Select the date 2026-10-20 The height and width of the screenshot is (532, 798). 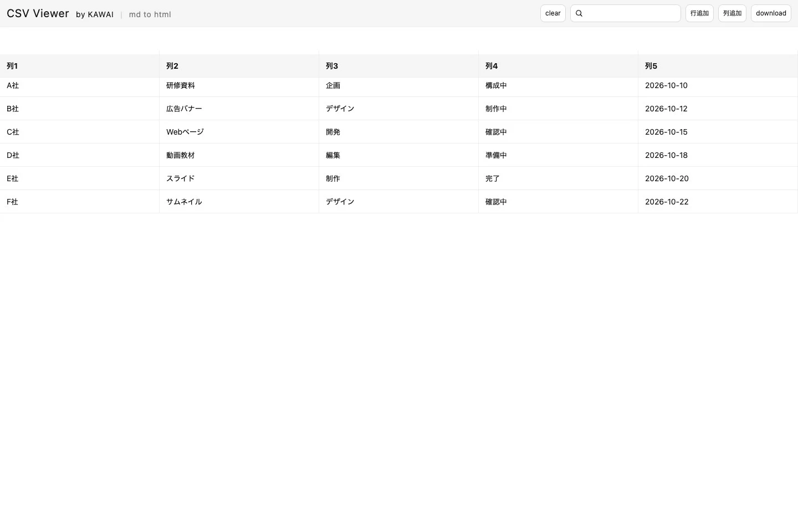(718, 178)
